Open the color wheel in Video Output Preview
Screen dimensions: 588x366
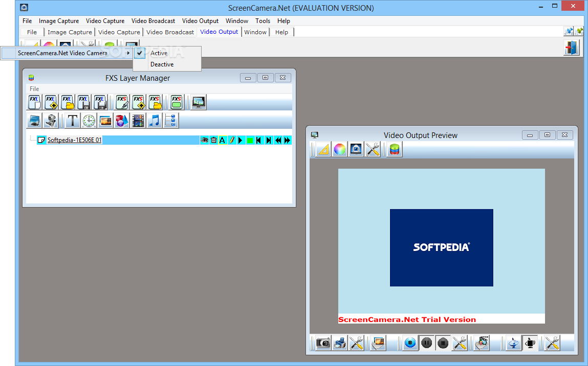(x=340, y=149)
